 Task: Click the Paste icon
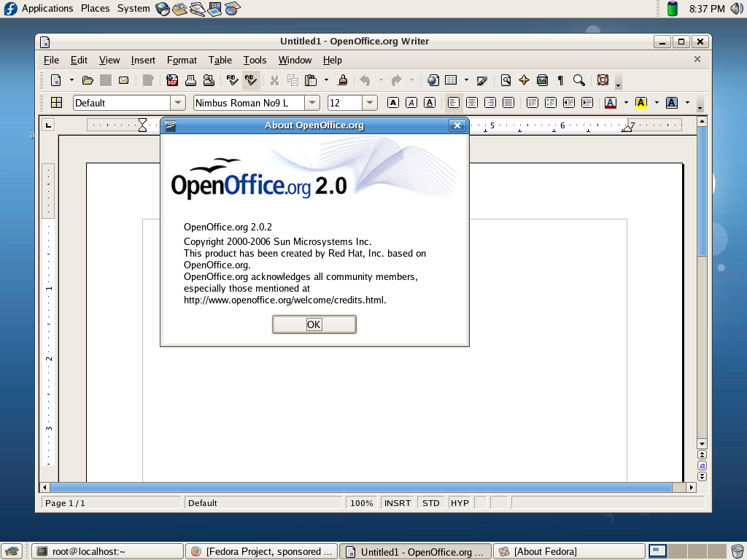(311, 80)
